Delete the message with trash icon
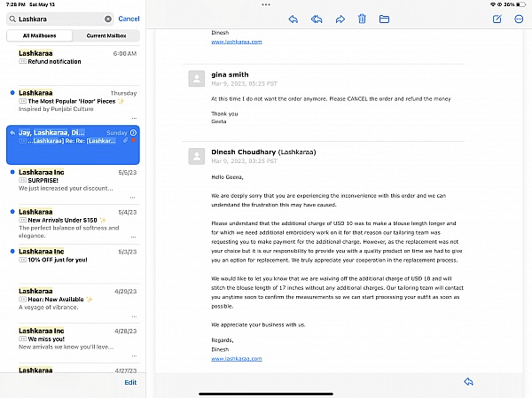532x398 pixels. pyautogui.click(x=362, y=18)
